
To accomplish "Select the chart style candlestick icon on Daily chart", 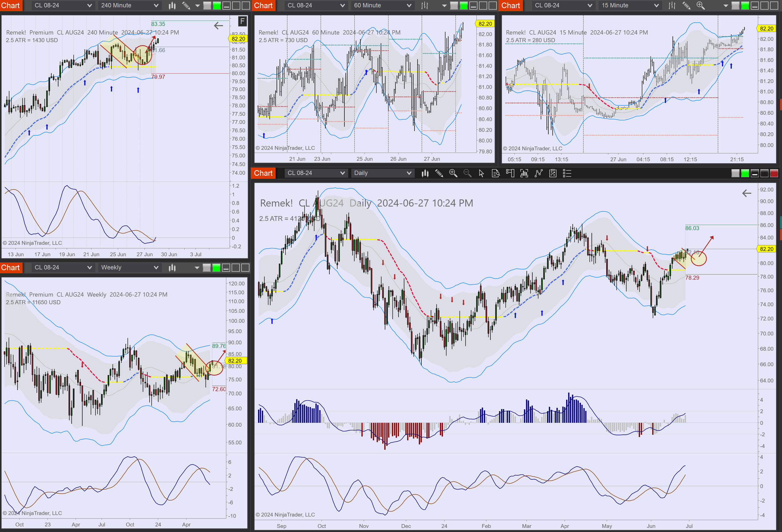I will (425, 173).
